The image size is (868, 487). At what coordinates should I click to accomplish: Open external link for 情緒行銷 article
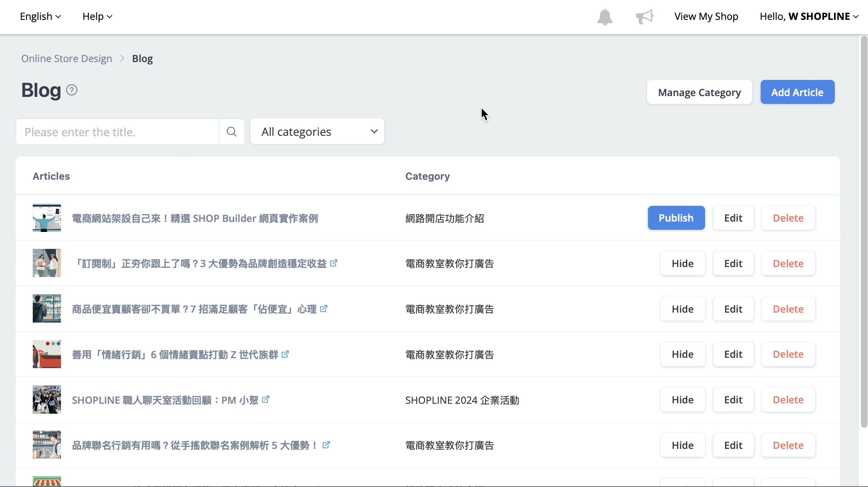click(285, 354)
